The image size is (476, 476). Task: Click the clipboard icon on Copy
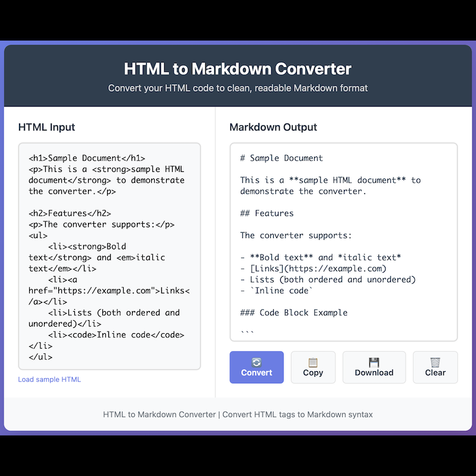coord(313,362)
